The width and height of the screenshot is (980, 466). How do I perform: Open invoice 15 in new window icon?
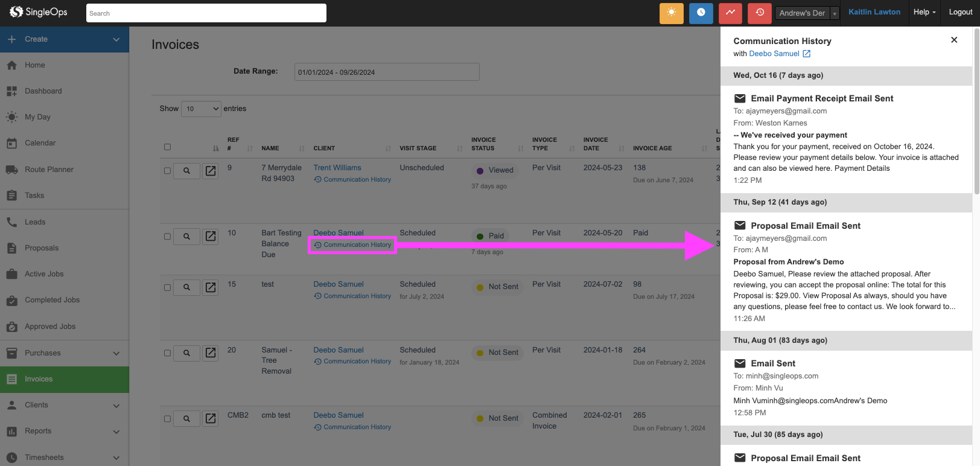pos(211,287)
